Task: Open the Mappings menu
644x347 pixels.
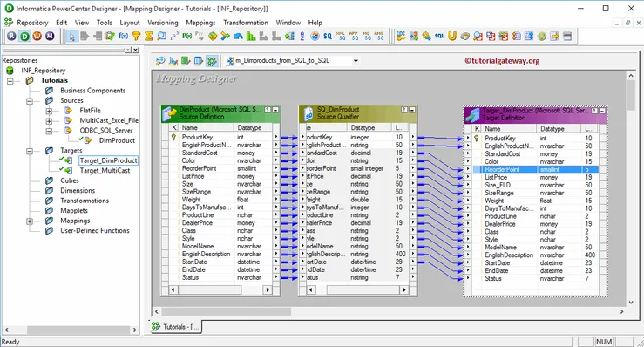Action: click(x=200, y=23)
